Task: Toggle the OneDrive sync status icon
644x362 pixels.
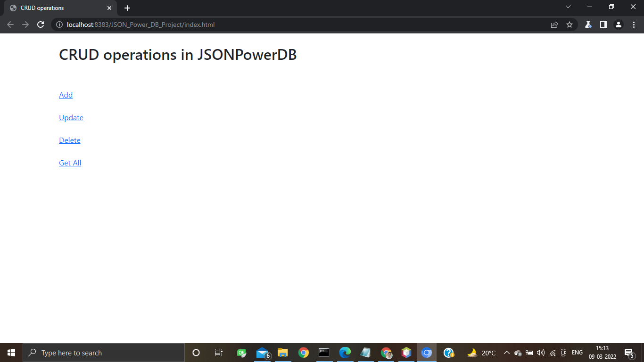Action: tap(518, 353)
